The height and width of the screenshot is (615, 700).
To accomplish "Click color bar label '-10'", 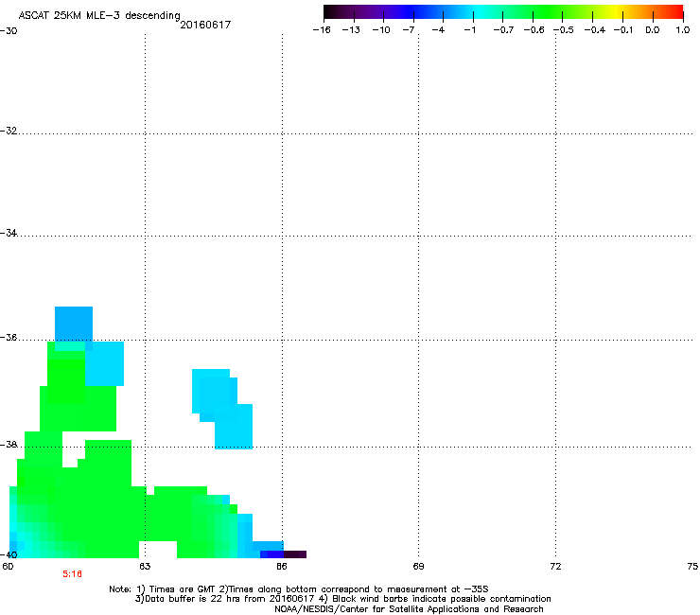I will 381,30.
